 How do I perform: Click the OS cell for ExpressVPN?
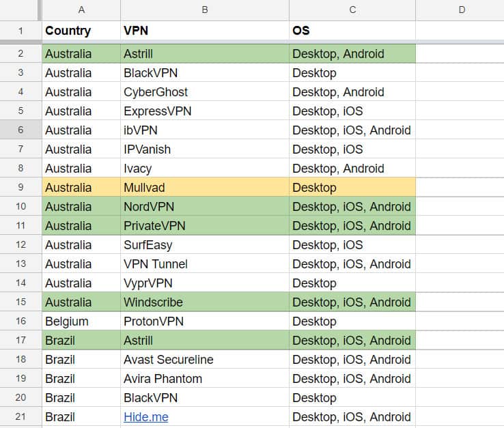pyautogui.click(x=352, y=111)
